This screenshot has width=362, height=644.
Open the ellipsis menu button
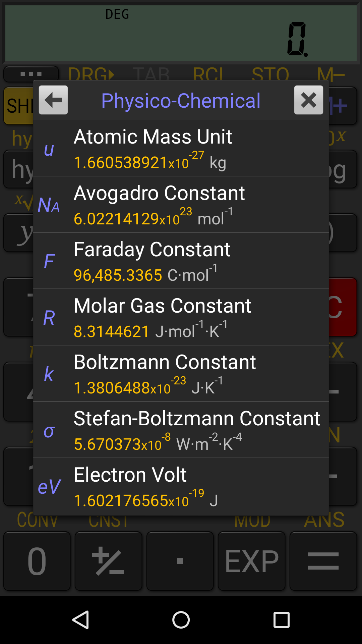(31, 74)
